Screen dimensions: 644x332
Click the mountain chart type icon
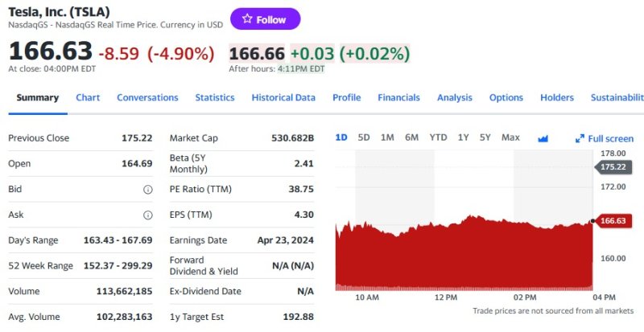543,138
